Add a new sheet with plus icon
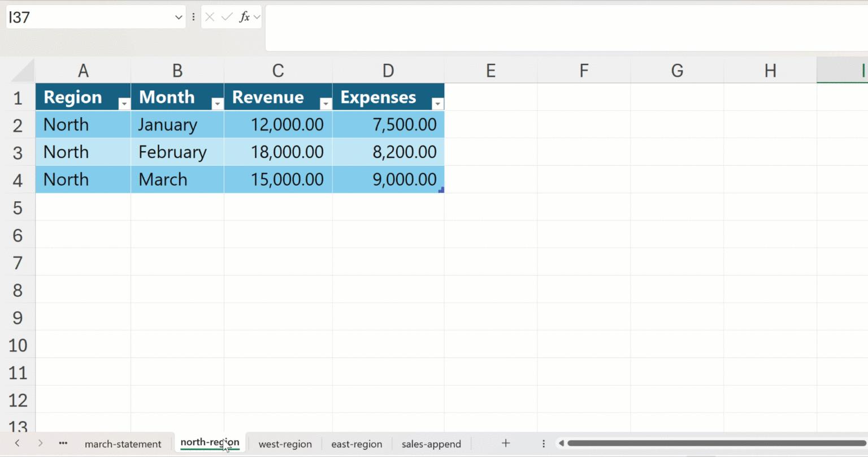The image size is (868, 457). pyautogui.click(x=506, y=443)
